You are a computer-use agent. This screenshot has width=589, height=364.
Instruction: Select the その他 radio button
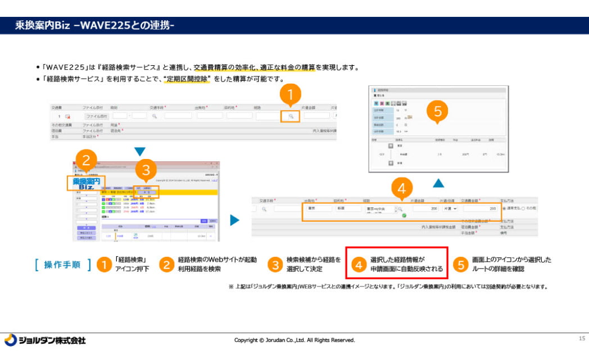tap(523, 208)
